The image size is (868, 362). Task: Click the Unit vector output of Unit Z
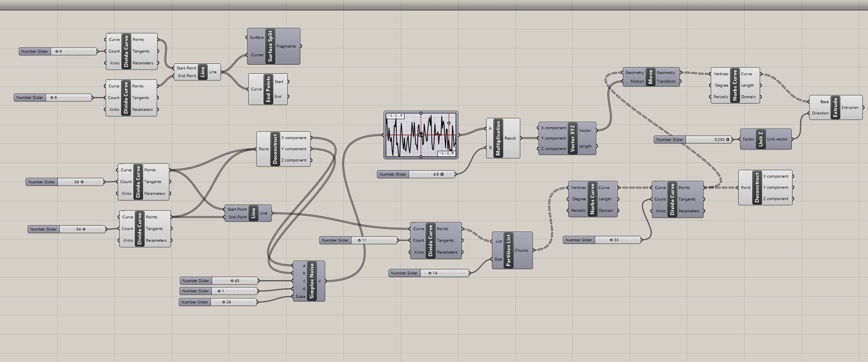[777, 139]
